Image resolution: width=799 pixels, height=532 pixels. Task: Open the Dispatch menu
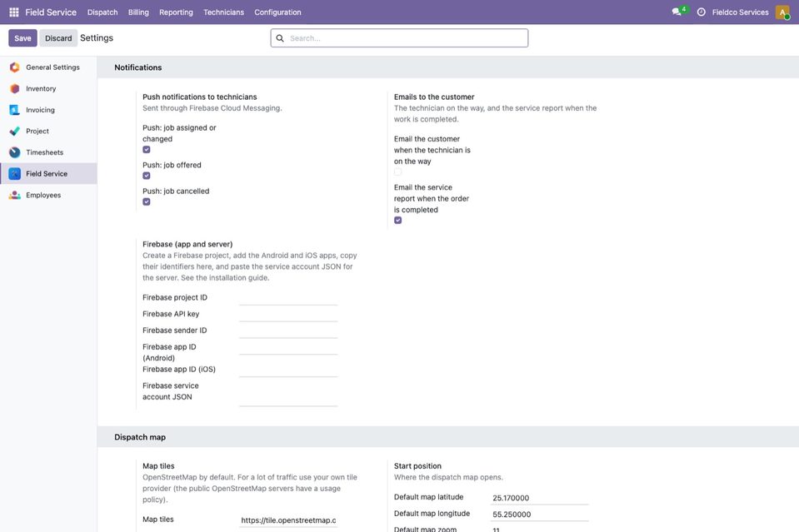click(x=102, y=12)
